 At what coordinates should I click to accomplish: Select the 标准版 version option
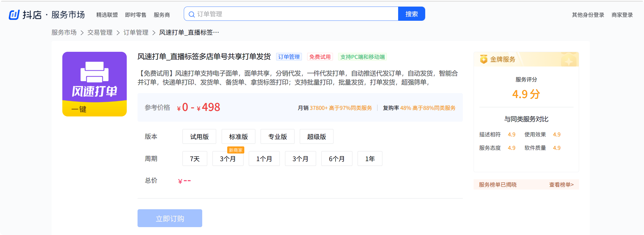[x=238, y=137]
